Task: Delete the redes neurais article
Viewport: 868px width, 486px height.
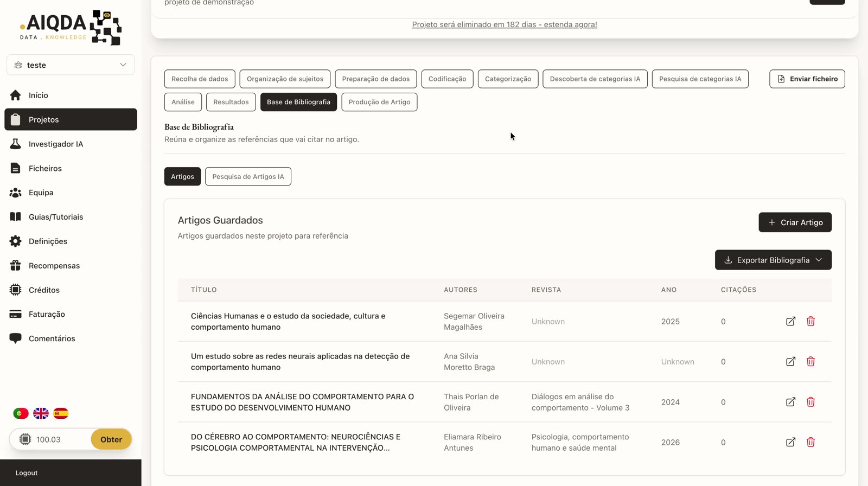Action: [810, 361]
